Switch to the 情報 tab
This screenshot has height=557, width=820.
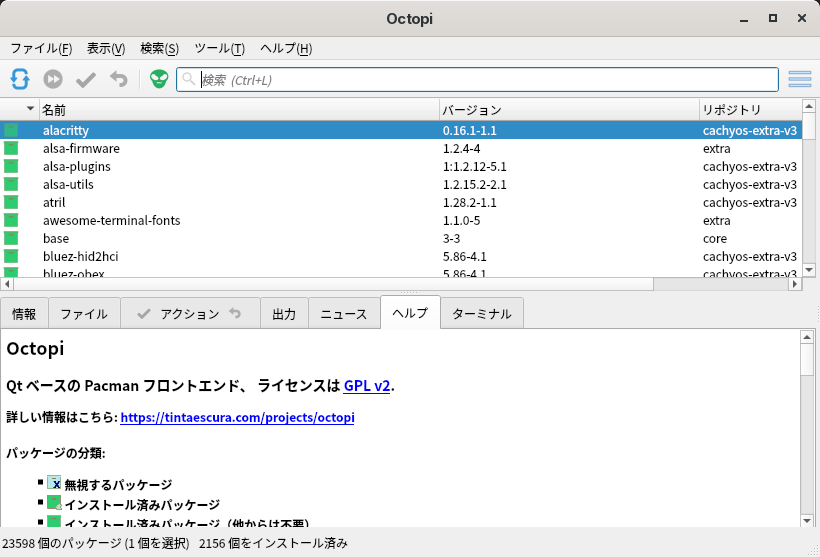pyautogui.click(x=24, y=314)
